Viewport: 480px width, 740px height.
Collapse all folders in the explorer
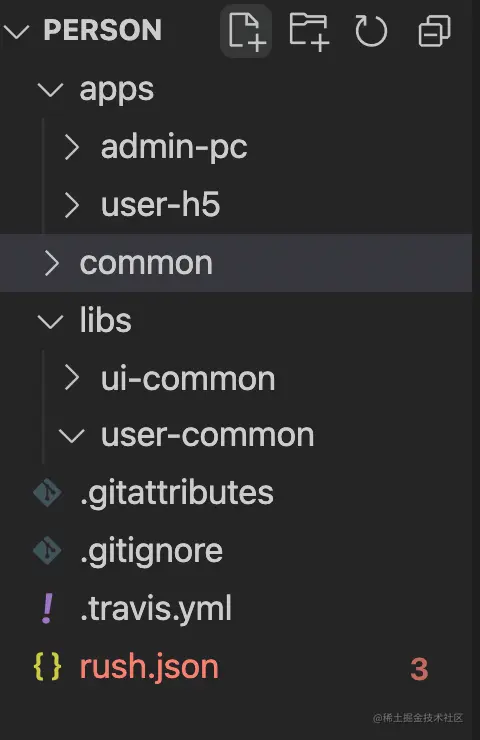coord(434,31)
